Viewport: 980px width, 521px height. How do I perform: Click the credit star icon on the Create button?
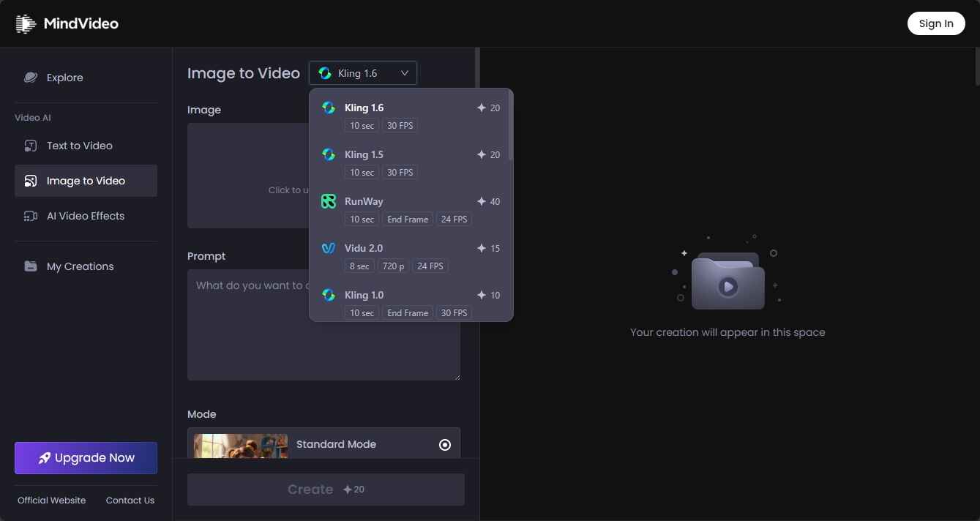348,490
